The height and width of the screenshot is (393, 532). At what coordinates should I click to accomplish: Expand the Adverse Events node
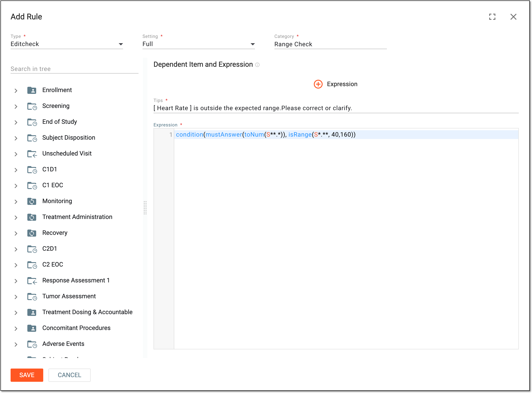point(16,345)
